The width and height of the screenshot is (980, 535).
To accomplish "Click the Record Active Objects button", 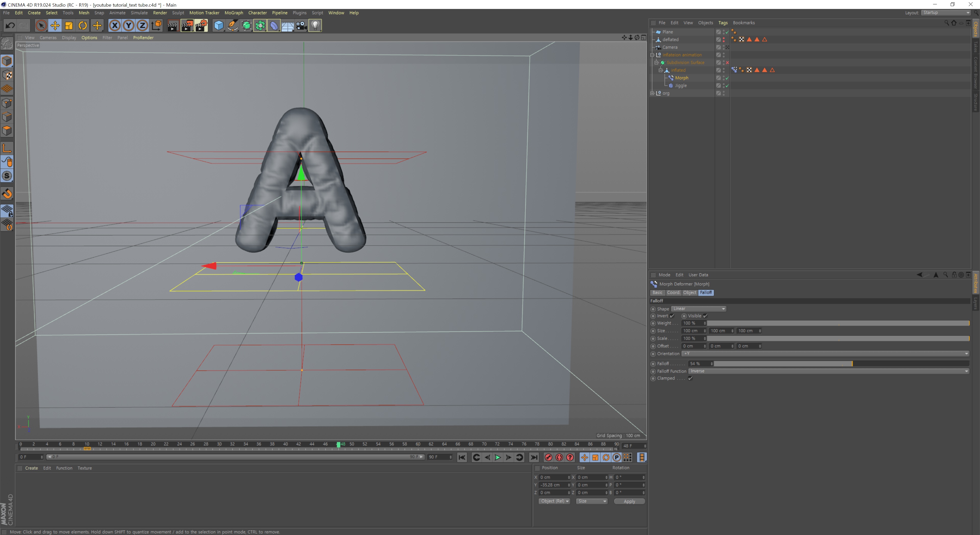I will coord(548,457).
